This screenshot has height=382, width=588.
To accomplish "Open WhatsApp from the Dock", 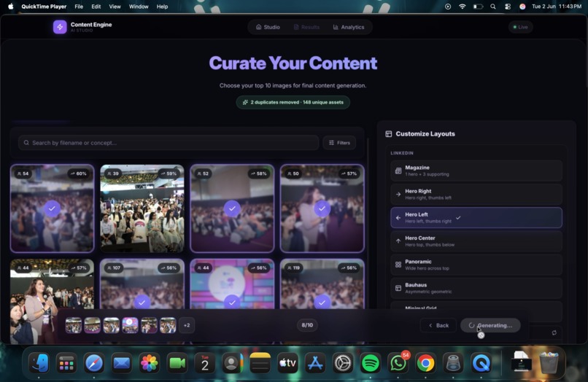I will (x=398, y=363).
